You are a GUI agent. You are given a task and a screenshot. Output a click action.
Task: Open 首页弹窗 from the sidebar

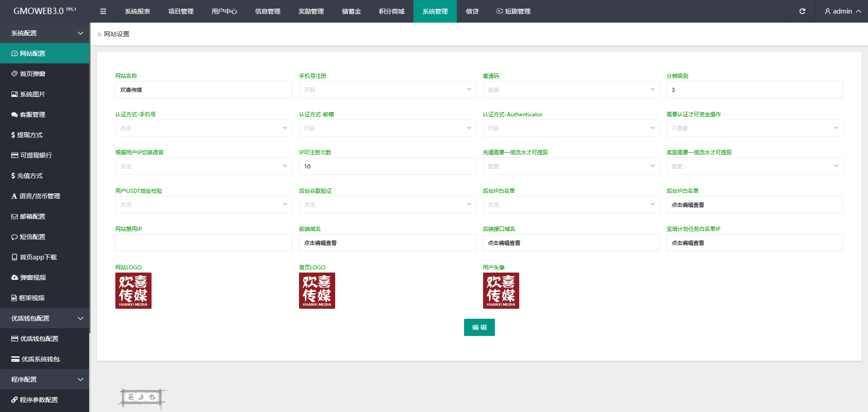(33, 74)
